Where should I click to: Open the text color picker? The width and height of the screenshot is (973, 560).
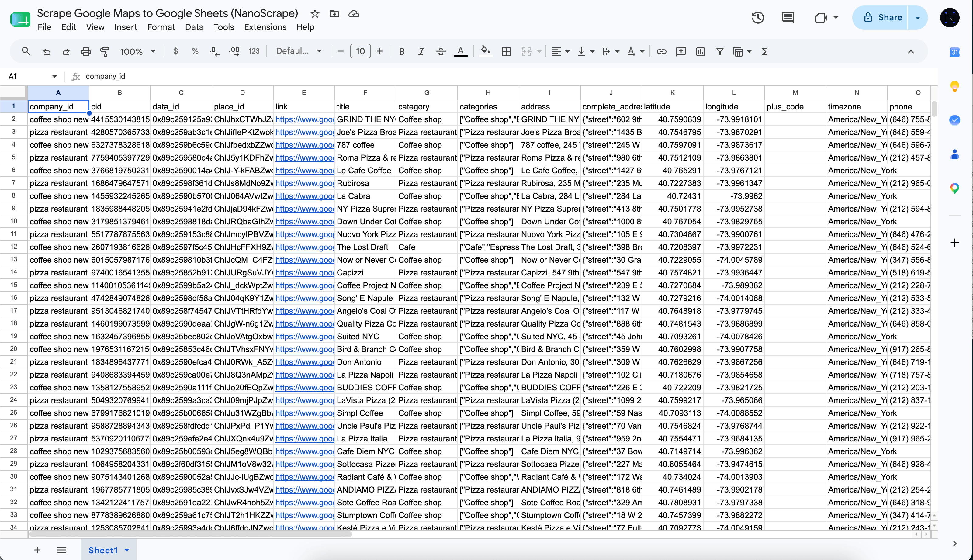point(461,52)
